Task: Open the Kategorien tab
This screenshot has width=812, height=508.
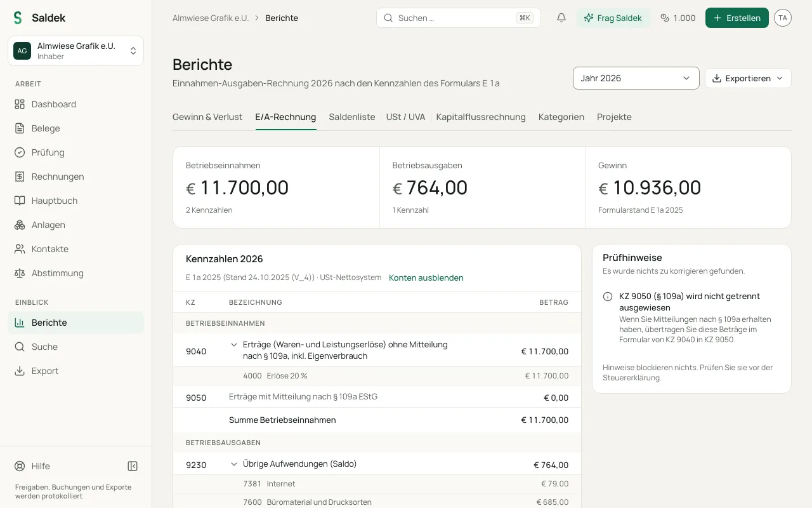Action: pyautogui.click(x=561, y=117)
